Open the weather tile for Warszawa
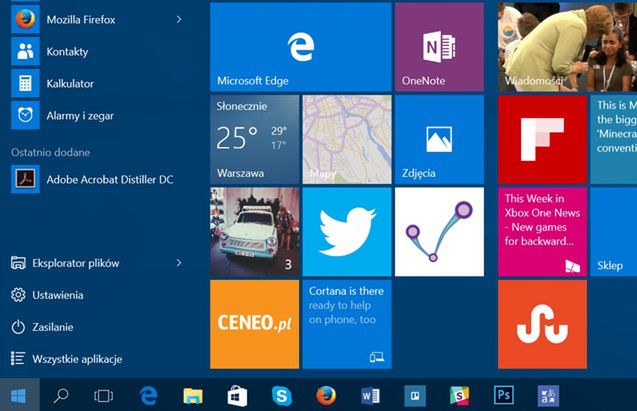 [x=254, y=140]
